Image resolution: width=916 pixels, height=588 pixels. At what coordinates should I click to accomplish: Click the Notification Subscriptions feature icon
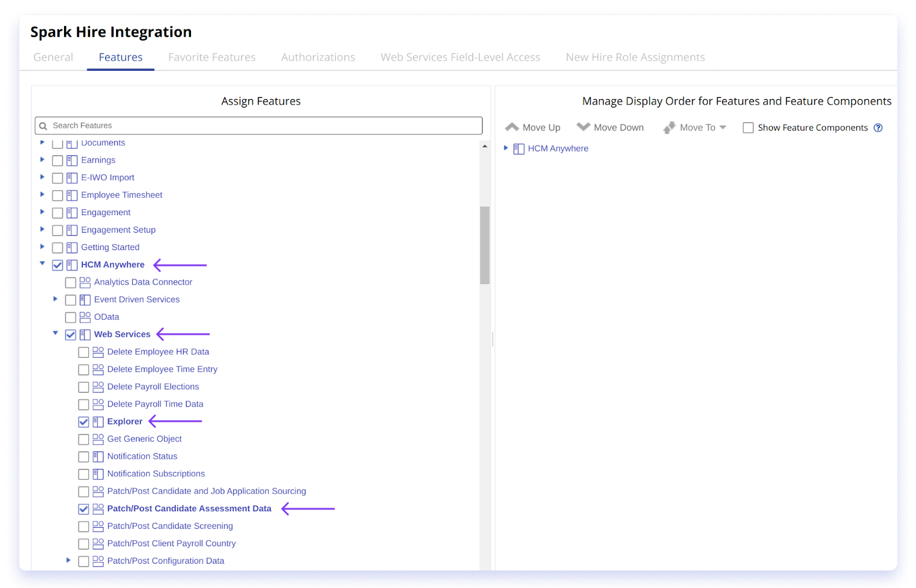click(x=98, y=474)
